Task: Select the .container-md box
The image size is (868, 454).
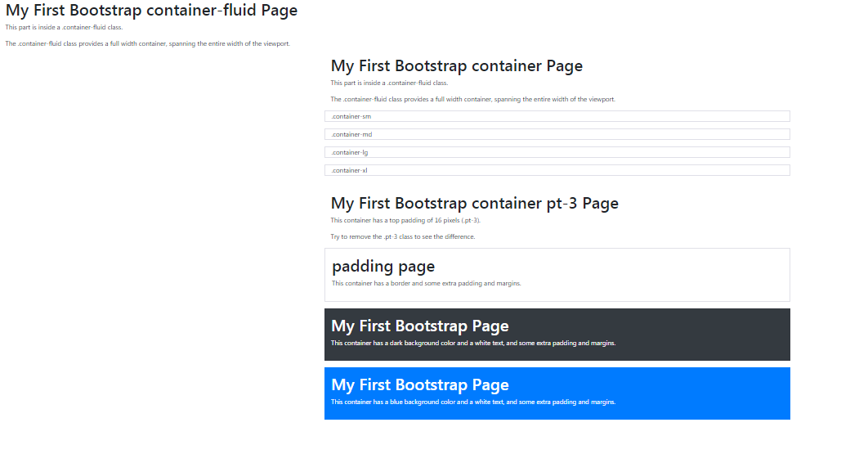Action: coord(557,134)
